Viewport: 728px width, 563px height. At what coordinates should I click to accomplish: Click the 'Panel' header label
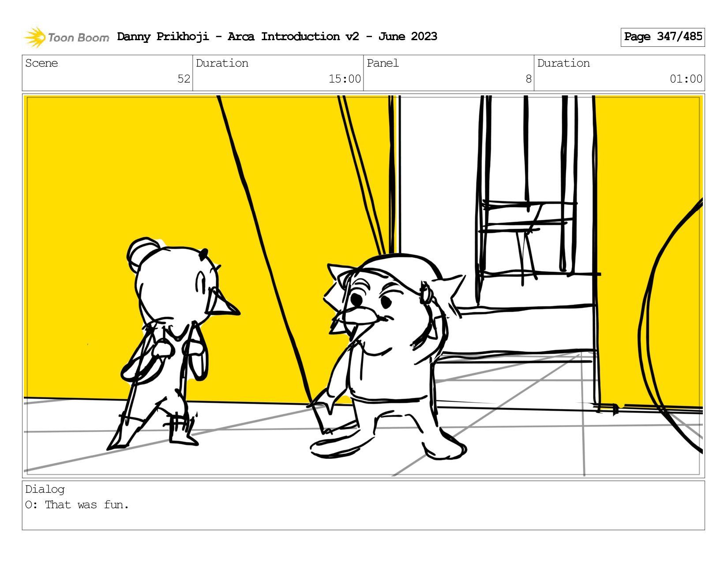tap(383, 63)
